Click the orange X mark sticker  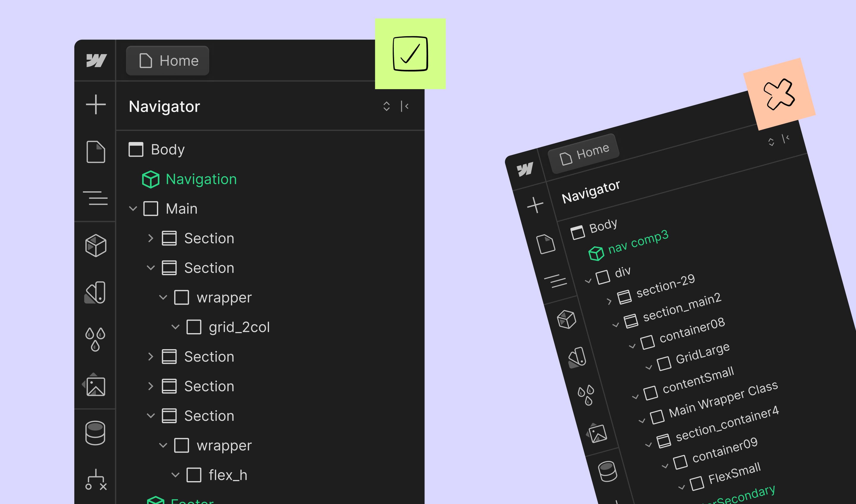pos(779,94)
